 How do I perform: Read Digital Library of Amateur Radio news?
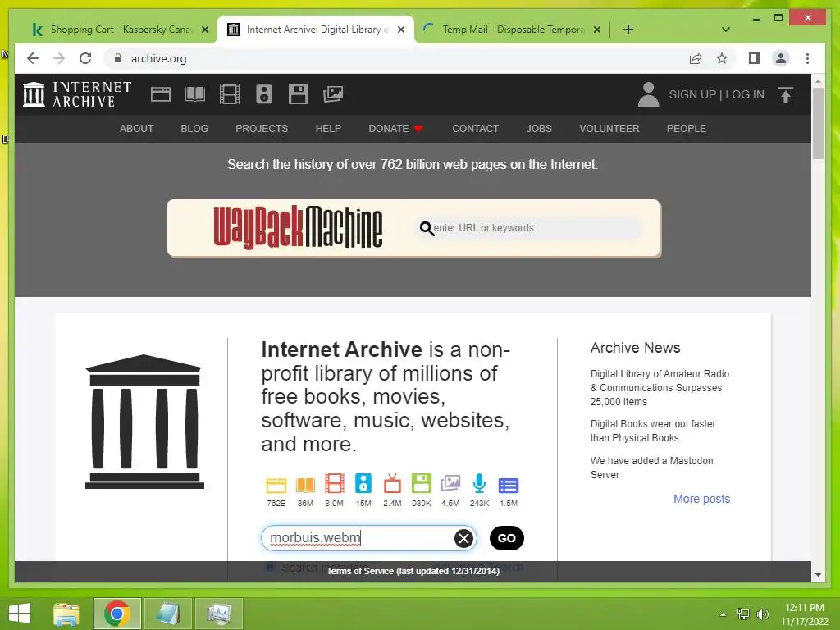coord(660,387)
